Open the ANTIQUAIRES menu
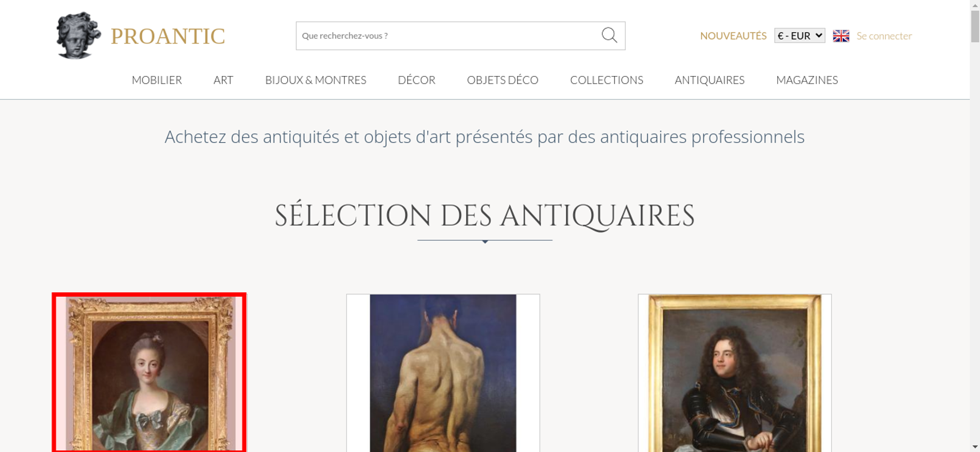Viewport: 980px width, 452px height. point(710,80)
